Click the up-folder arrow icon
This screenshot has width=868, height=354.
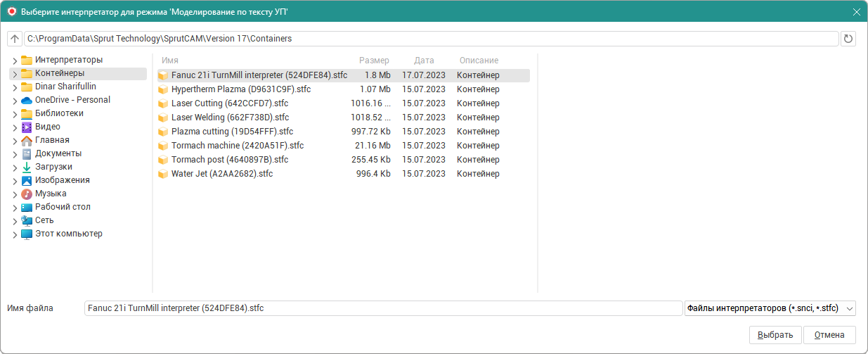[x=15, y=39]
